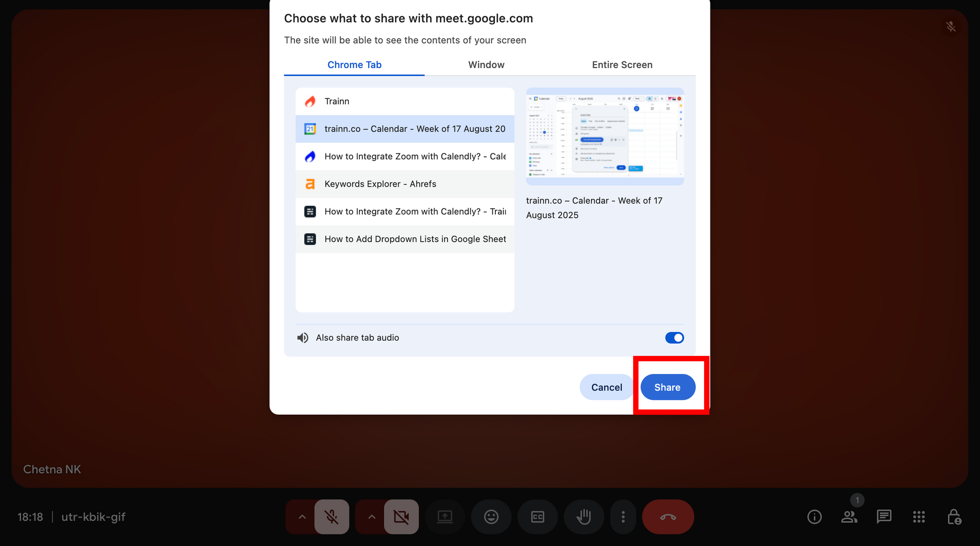Open Google Meet activities grid icon

tap(918, 517)
